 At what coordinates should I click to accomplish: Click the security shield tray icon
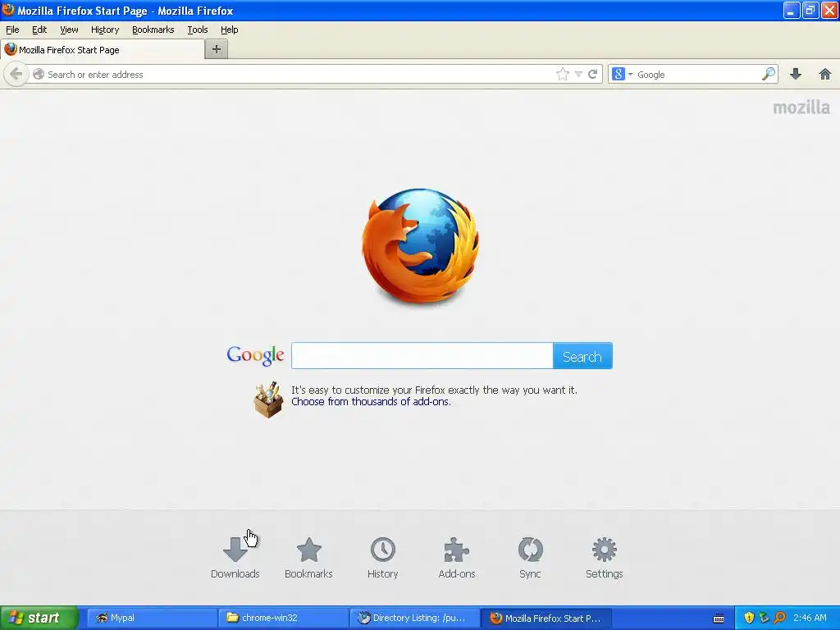[x=749, y=618]
